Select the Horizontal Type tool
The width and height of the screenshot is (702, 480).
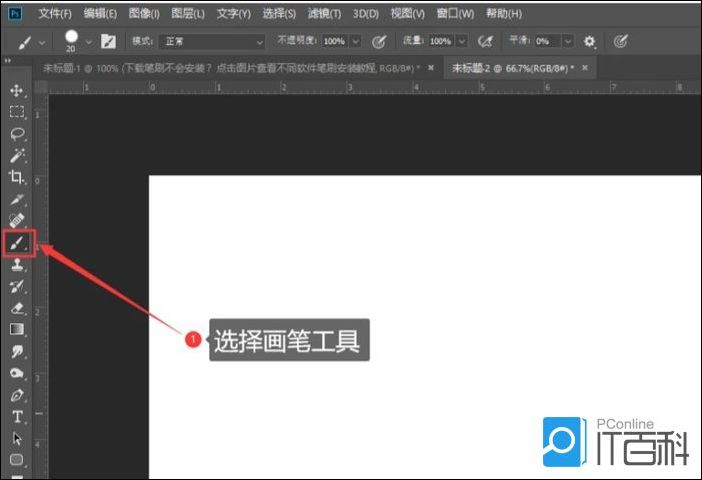(17, 416)
